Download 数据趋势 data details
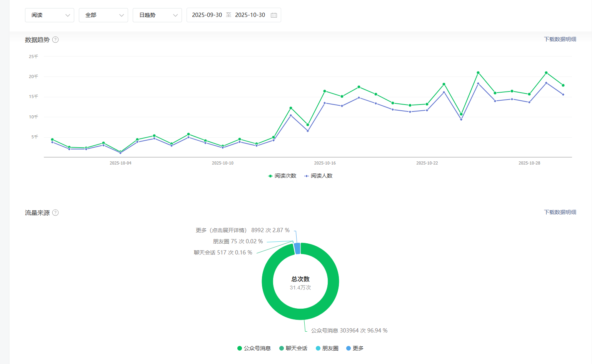This screenshot has height=364, width=592. [560, 39]
